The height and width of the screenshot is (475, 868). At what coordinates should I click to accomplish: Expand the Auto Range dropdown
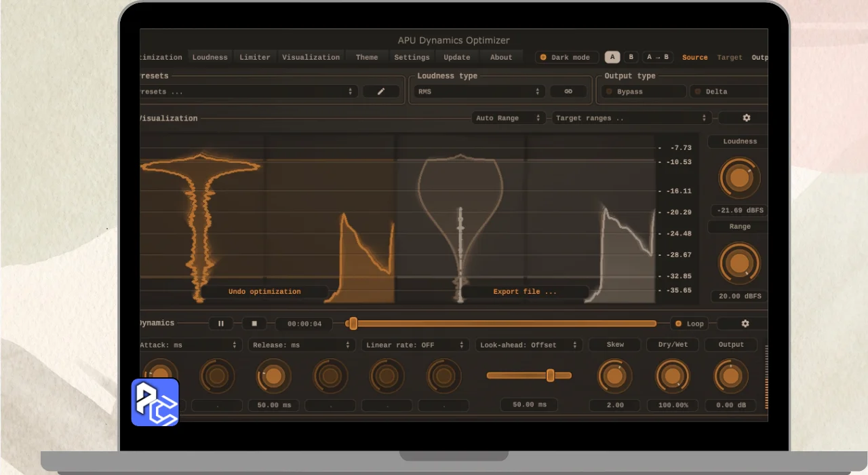pyautogui.click(x=509, y=118)
